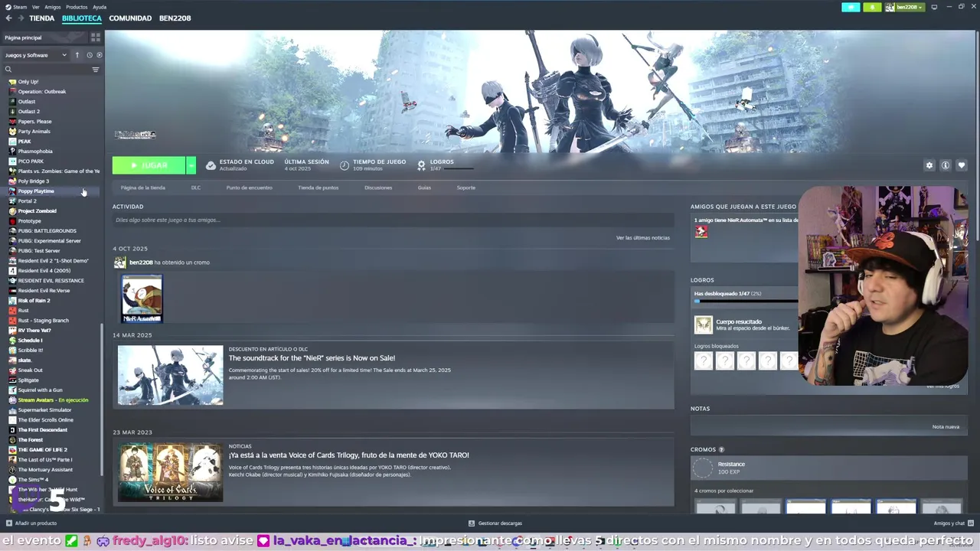Image resolution: width=980 pixels, height=551 pixels.
Task: Toggle the ready-to-play filter icon
Action: click(100, 55)
